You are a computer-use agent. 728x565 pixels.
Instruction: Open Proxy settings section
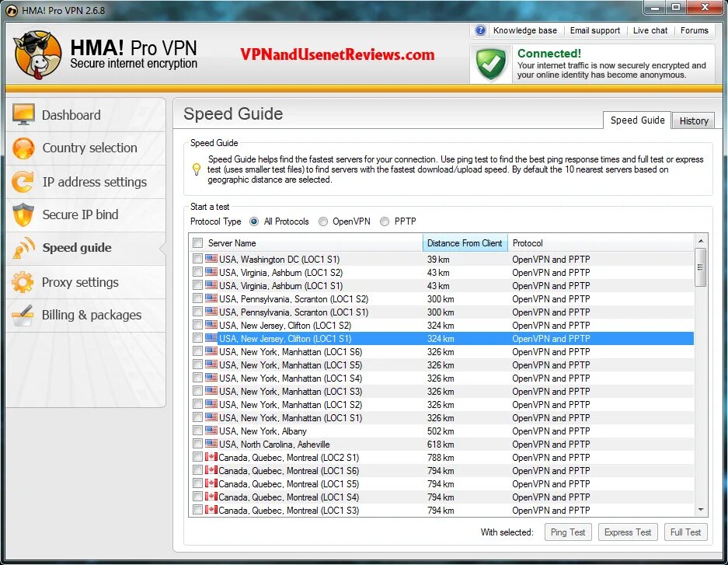point(86,282)
